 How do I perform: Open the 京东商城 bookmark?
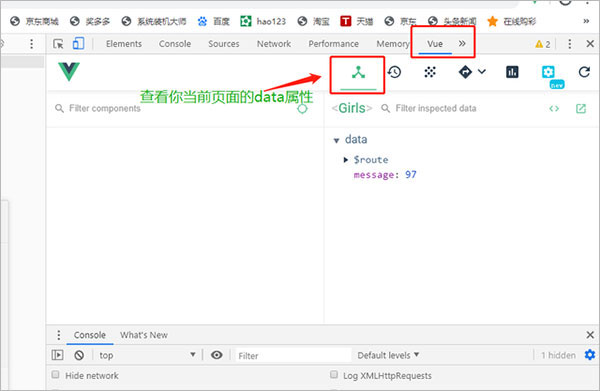(34, 21)
